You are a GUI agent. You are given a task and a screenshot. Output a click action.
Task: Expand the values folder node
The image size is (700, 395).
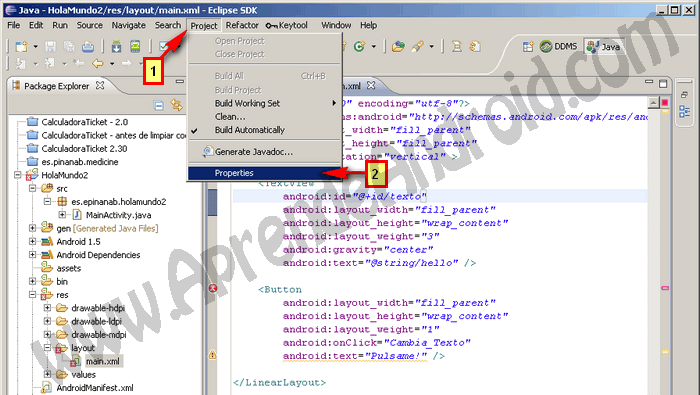[47, 374]
